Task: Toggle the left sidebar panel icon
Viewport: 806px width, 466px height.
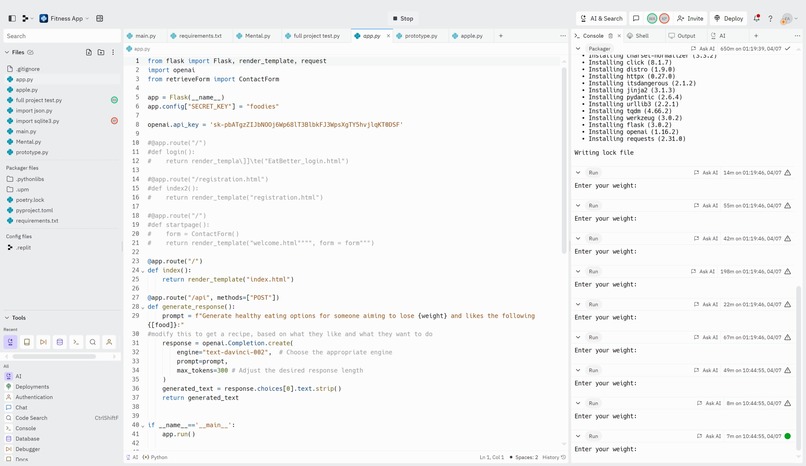Action: pos(12,18)
